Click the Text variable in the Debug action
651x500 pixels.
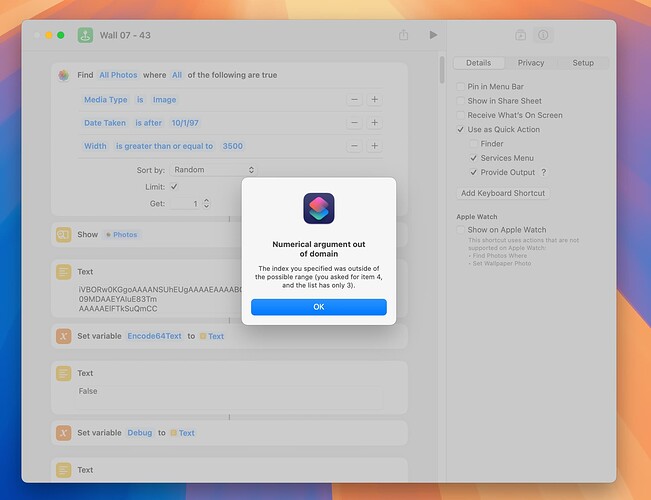183,433
